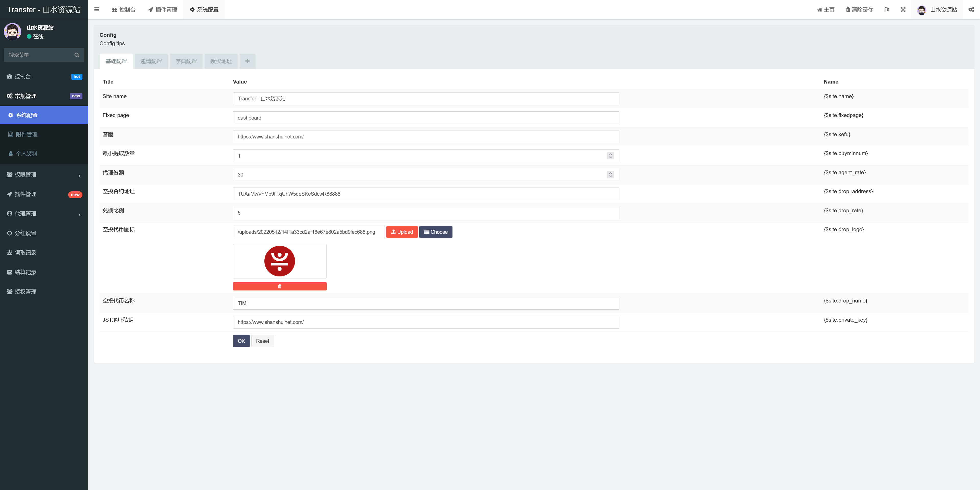
Task: Delete the uploaded token logo via trash bar
Action: (280, 286)
